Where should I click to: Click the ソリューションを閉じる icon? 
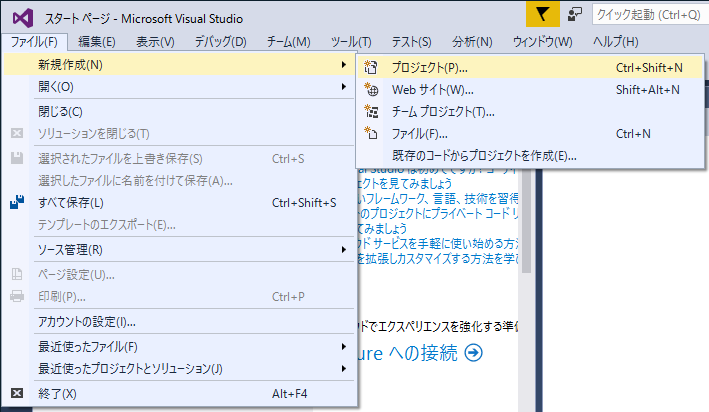pos(17,133)
